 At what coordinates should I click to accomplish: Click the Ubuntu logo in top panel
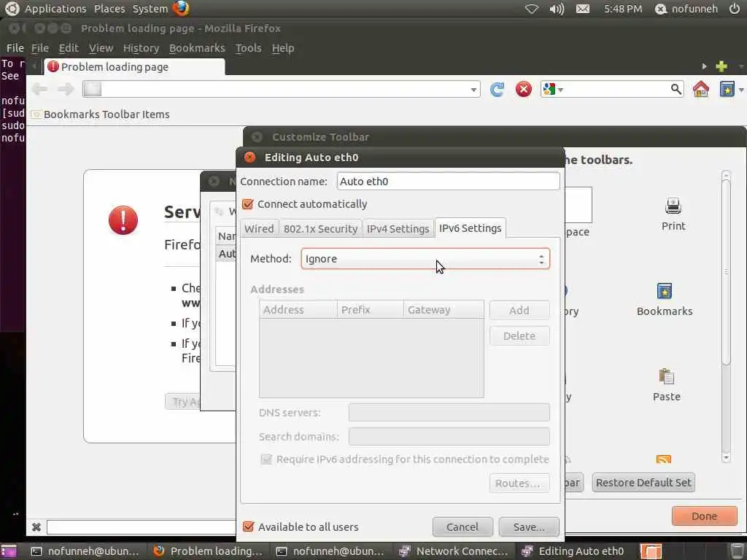(x=12, y=8)
